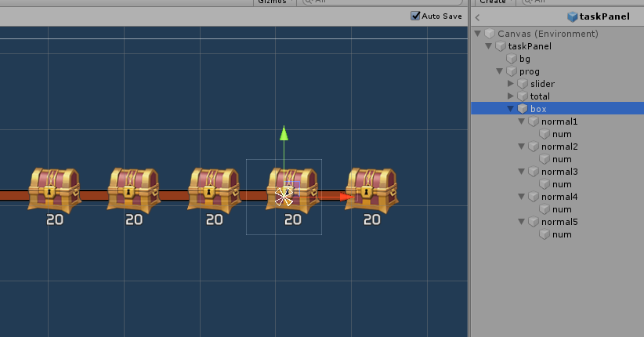Collapse the normal3 node
This screenshot has height=337, width=644.
(x=522, y=172)
